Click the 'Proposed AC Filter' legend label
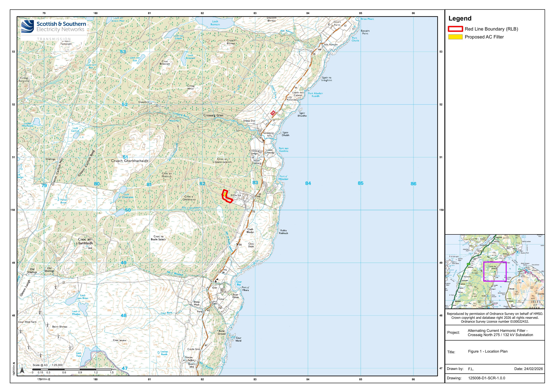This screenshot has height=392, width=554. pyautogui.click(x=484, y=37)
